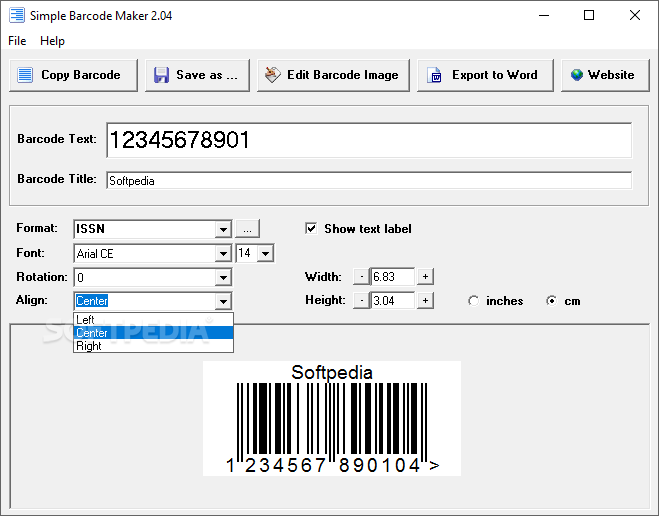Click the floppy disk Save icon
Image resolution: width=659 pixels, height=516 pixels.
click(161, 75)
